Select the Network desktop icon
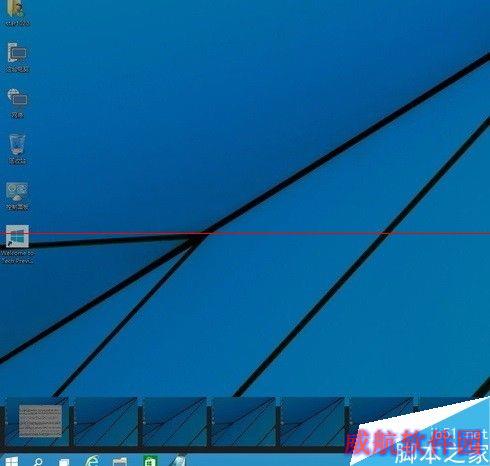Screen dimensions: 490x466 coord(17,103)
